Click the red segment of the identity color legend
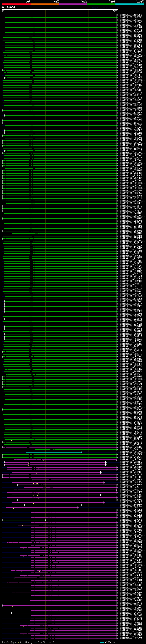Image resolution: width=146 pixels, height=644 pixels. pos(16,4)
